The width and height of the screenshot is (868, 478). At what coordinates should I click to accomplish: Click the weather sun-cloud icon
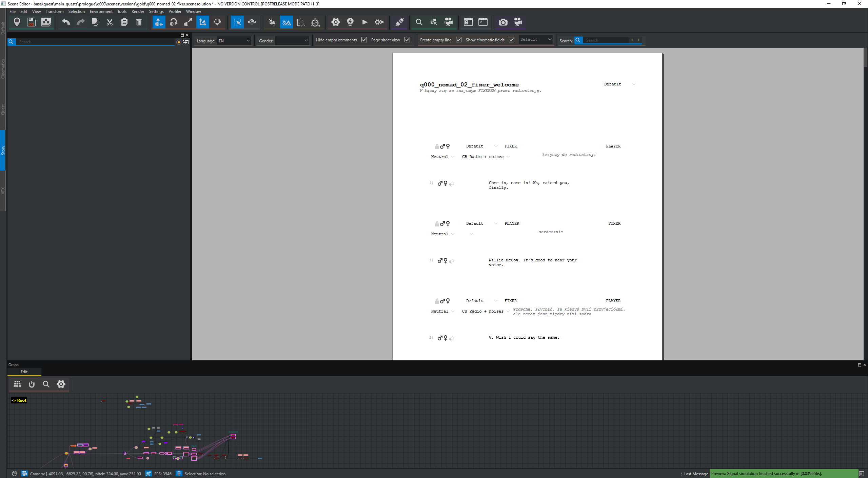[x=272, y=22]
